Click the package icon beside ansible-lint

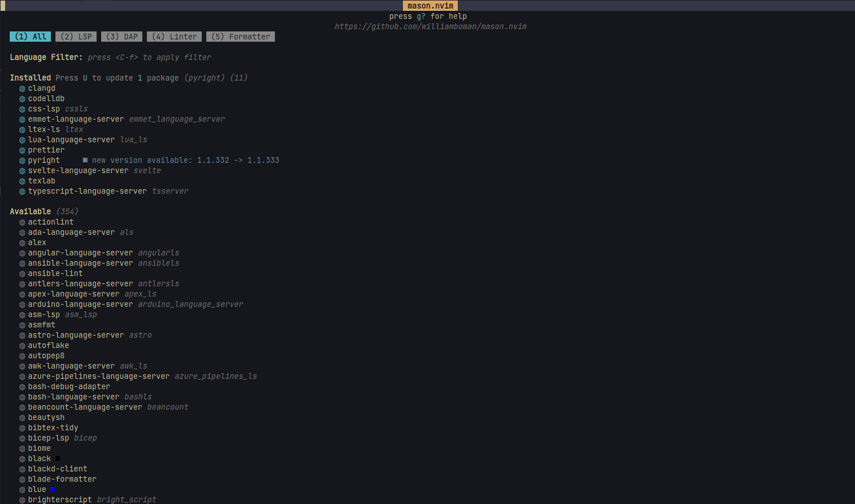pyautogui.click(x=22, y=274)
